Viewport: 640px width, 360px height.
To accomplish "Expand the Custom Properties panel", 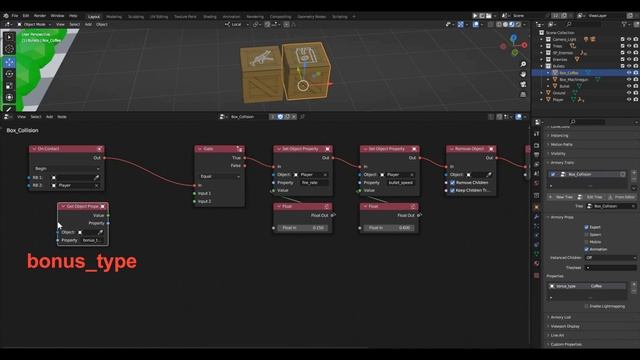I will (566, 344).
